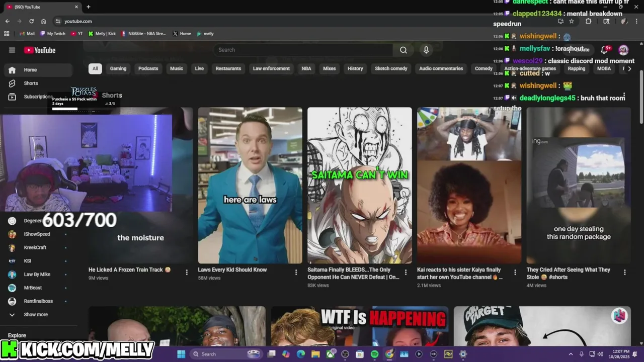The width and height of the screenshot is (644, 362).
Task: Click the search magnifier button
Action: [x=404, y=50]
